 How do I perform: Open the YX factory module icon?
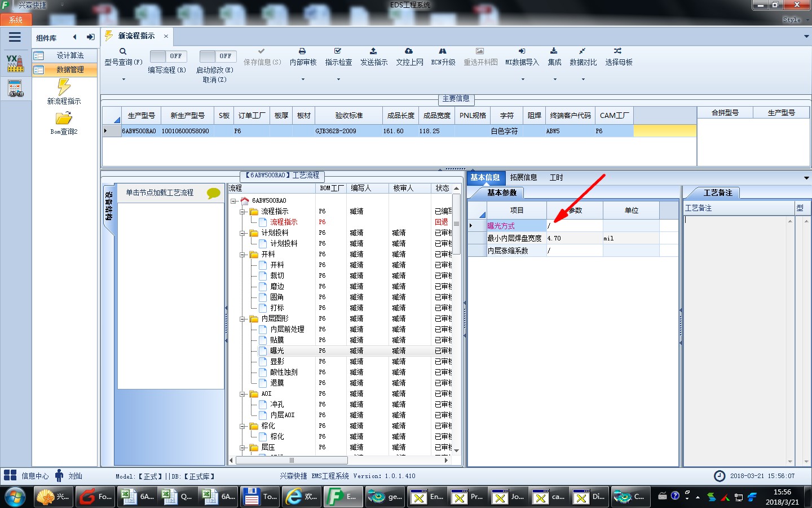(15, 63)
